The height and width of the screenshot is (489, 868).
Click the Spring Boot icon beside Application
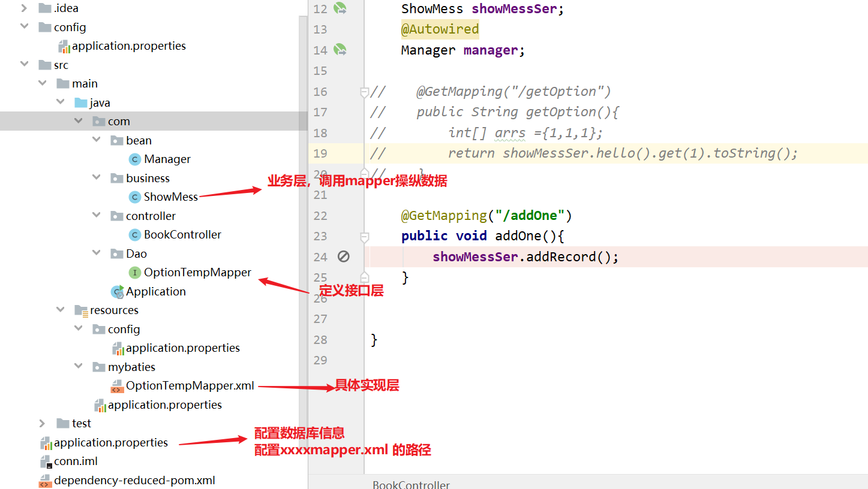pos(117,291)
